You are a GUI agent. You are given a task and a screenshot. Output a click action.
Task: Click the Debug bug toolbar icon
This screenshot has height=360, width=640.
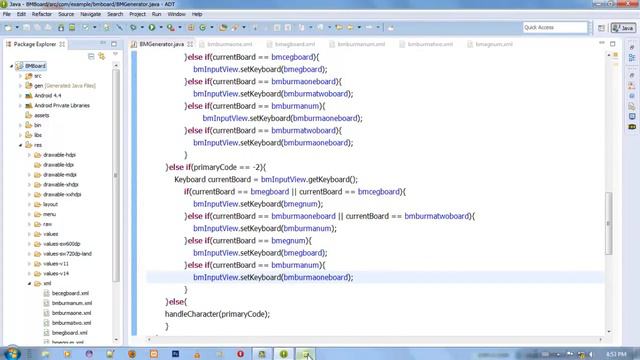point(133,28)
